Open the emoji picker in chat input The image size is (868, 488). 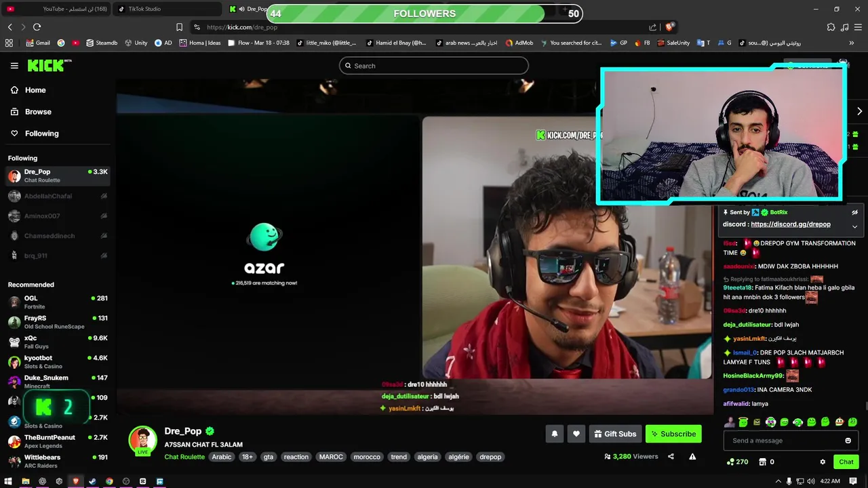[x=848, y=441]
